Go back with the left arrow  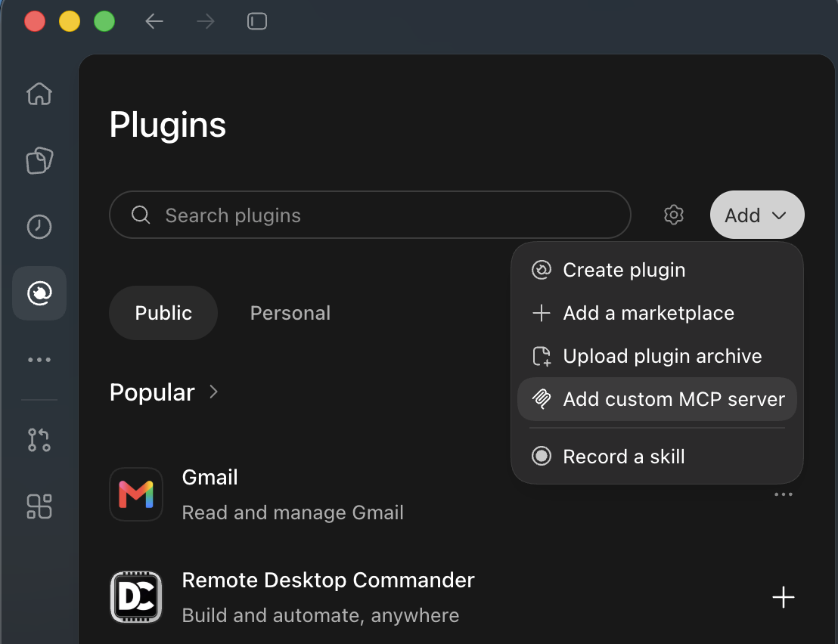pos(154,21)
